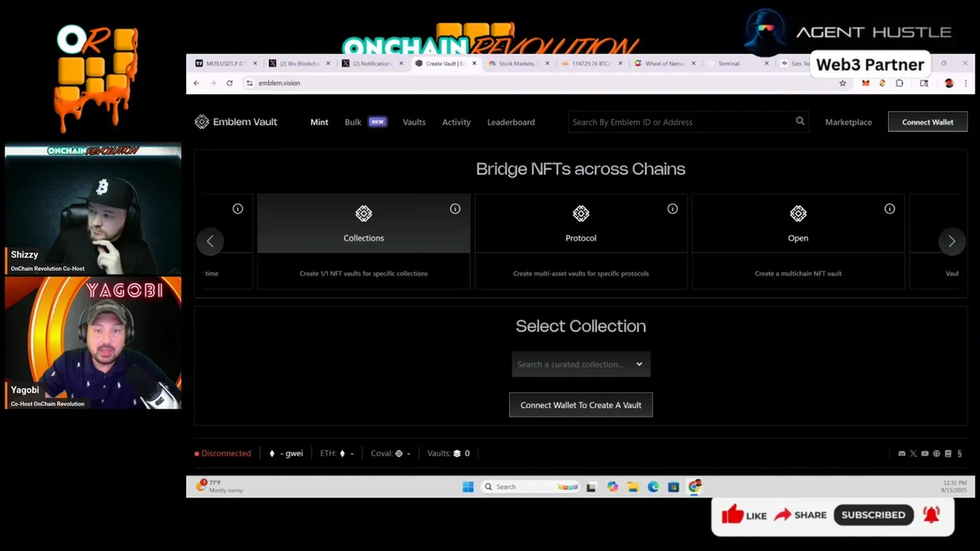This screenshot has width=980, height=551.
Task: Click the thumbs-up Like icon in overlay
Action: click(732, 514)
